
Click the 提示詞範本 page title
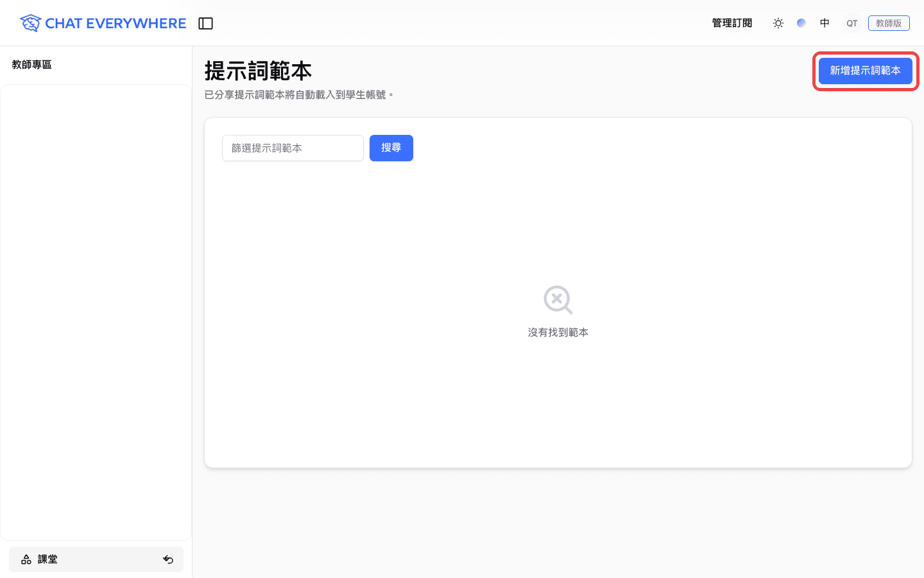pos(258,71)
